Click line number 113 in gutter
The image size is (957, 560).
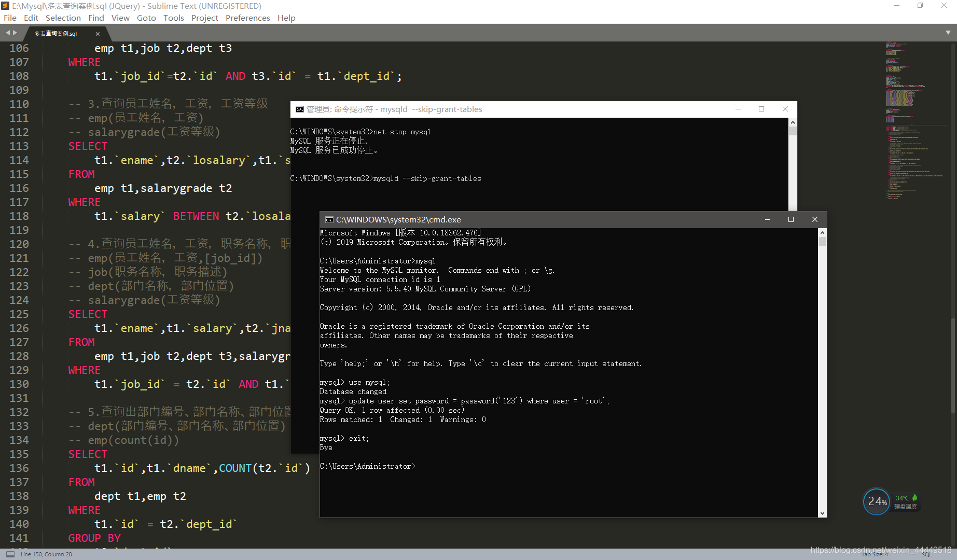pyautogui.click(x=19, y=146)
